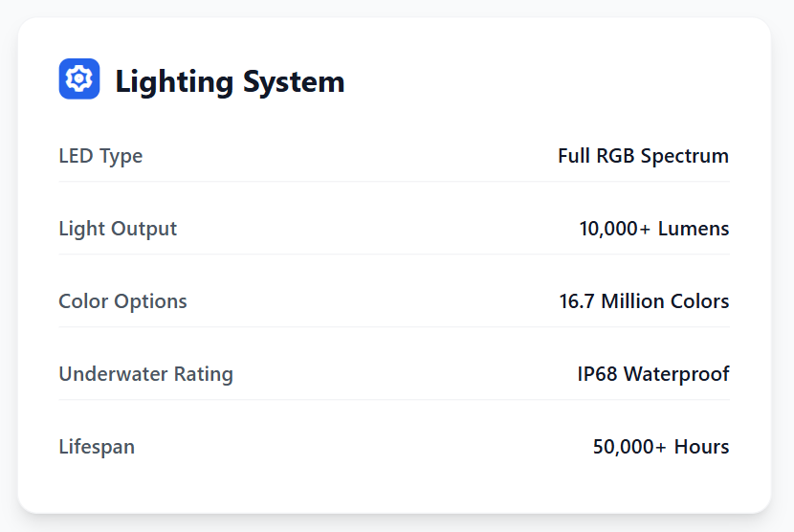
Task: Click the word Spectrum in LED value
Action: (685, 156)
